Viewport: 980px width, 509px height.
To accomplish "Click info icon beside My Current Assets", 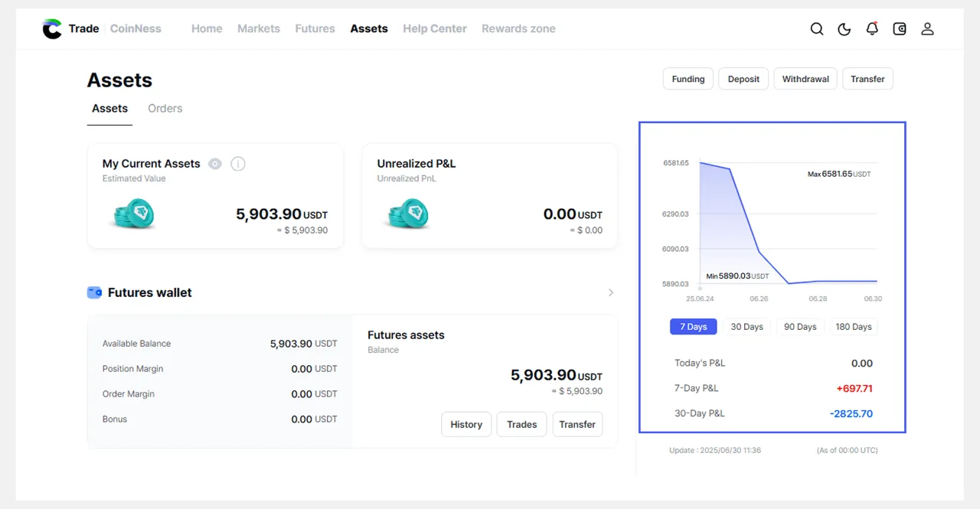I will pyautogui.click(x=238, y=164).
